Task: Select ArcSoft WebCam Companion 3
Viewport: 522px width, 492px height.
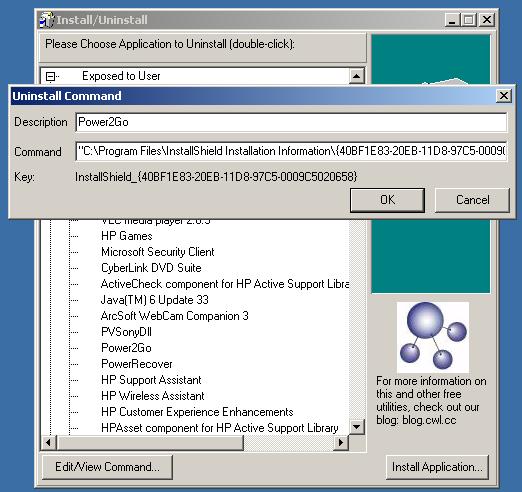Action: tap(175, 316)
